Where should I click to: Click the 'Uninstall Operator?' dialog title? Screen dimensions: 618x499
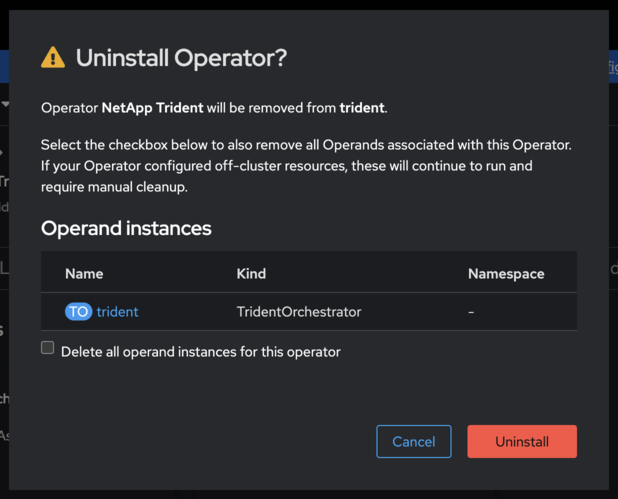tap(181, 58)
